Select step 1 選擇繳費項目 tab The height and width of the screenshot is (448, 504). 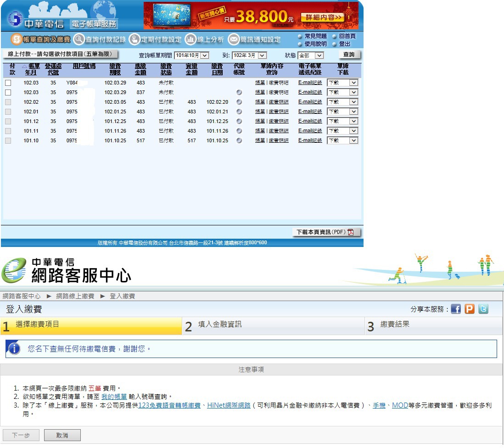point(91,326)
